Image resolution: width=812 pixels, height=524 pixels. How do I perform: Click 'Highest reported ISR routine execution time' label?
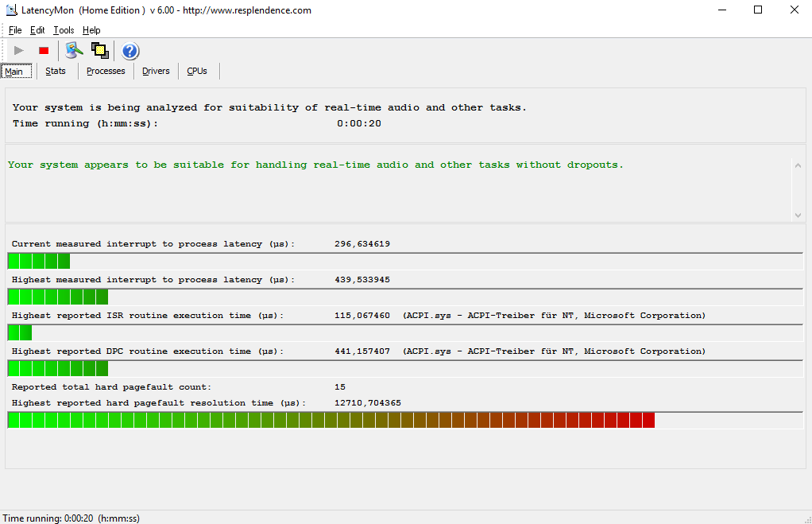pyautogui.click(x=148, y=315)
